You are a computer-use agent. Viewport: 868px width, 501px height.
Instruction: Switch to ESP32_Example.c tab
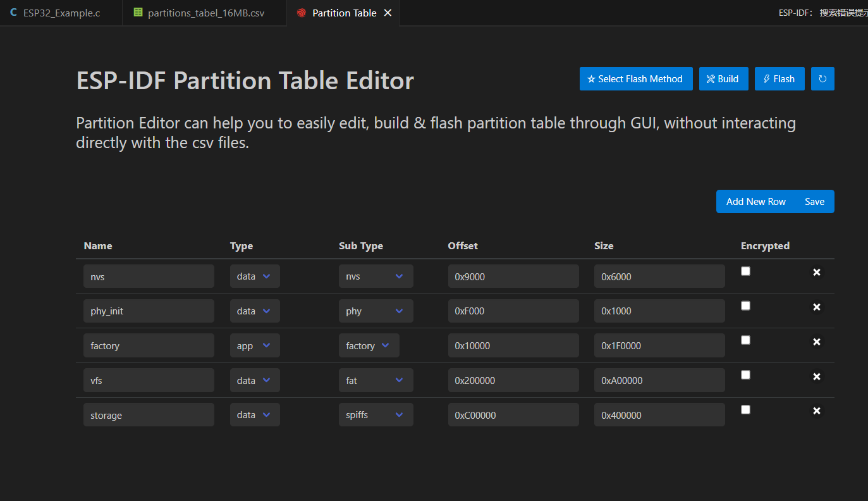click(x=61, y=13)
